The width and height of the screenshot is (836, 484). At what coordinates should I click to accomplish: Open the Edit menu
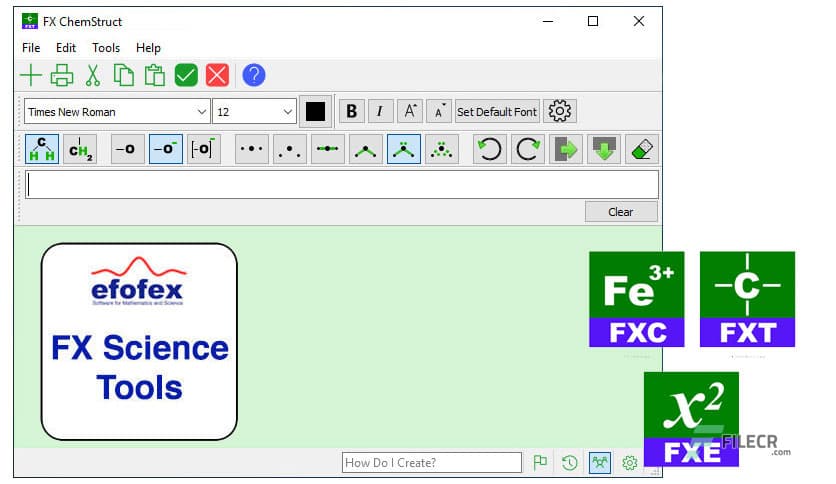[66, 48]
